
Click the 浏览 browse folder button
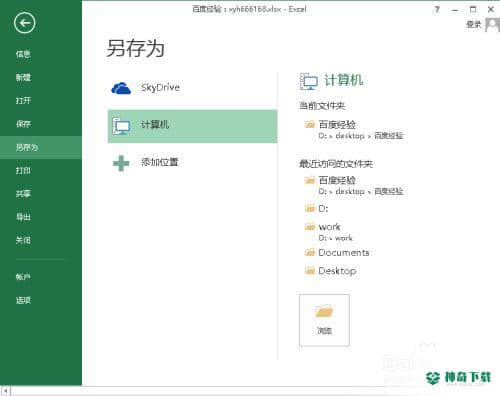pyautogui.click(x=324, y=320)
